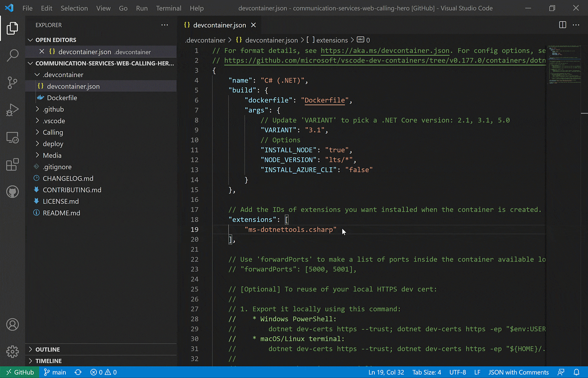The width and height of the screenshot is (588, 378).
Task: Open the Run and Debug view
Action: click(13, 110)
